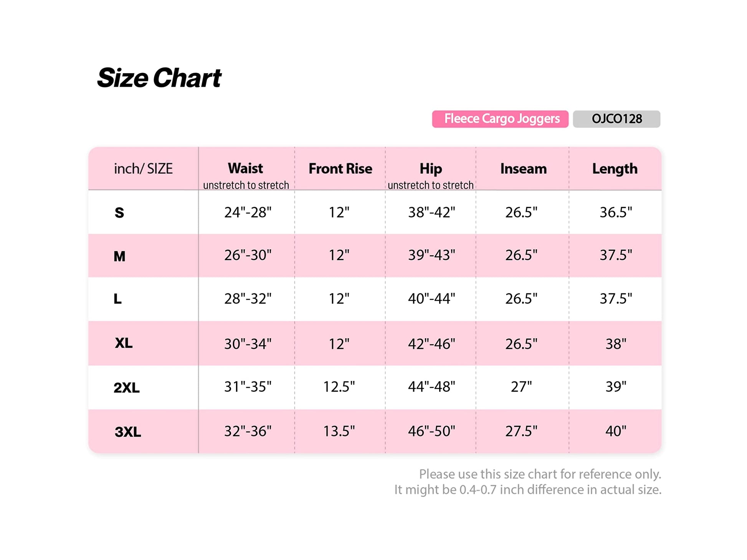Select the Waist column header
Image resolution: width=747 pixels, height=560 pixels.
(x=245, y=168)
